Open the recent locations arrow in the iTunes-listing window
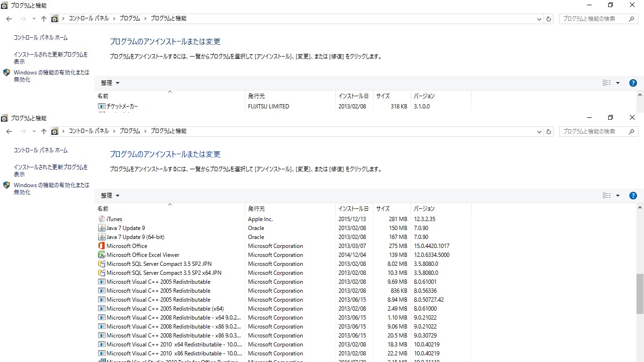 click(x=34, y=132)
